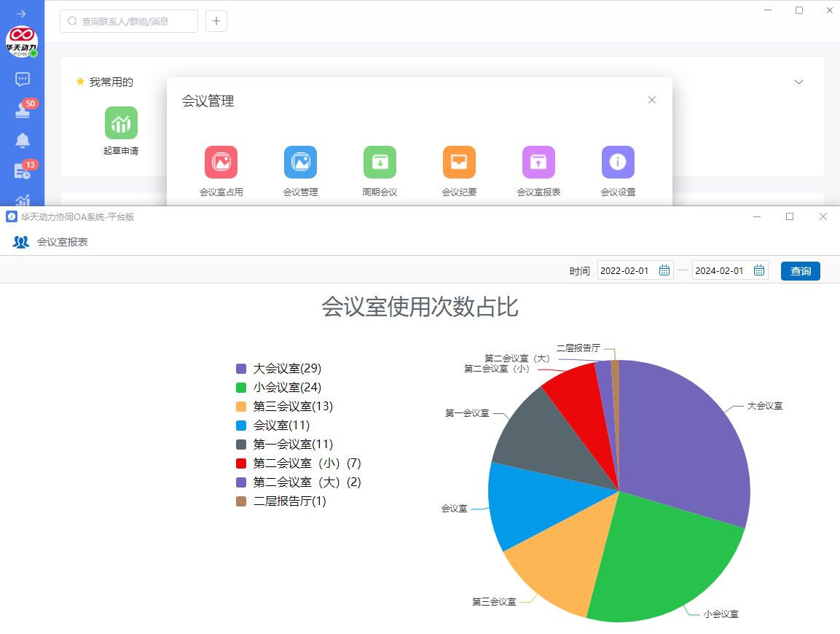Click the plus button beside search
The height and width of the screenshot is (634, 840).
pyautogui.click(x=216, y=21)
